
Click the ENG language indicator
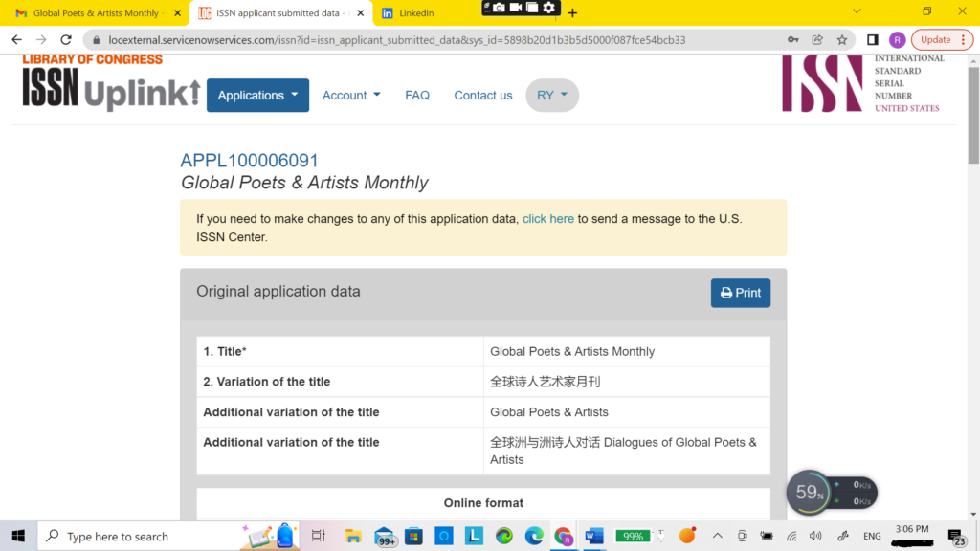coord(872,536)
